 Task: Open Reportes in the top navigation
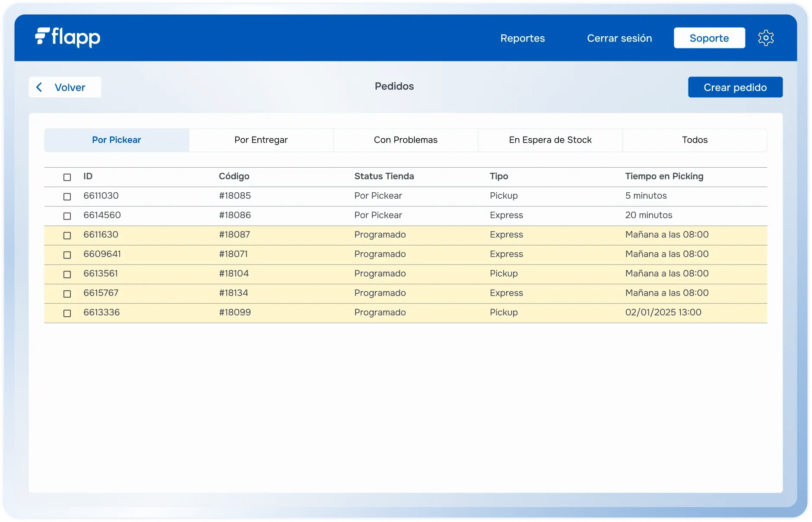(x=522, y=38)
